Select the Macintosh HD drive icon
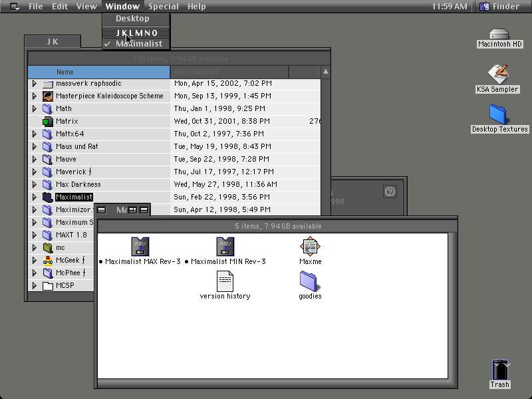 pos(499,35)
